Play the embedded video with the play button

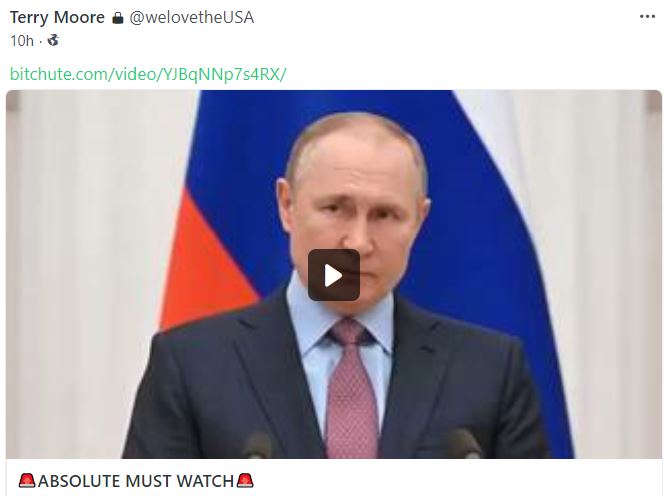click(334, 275)
